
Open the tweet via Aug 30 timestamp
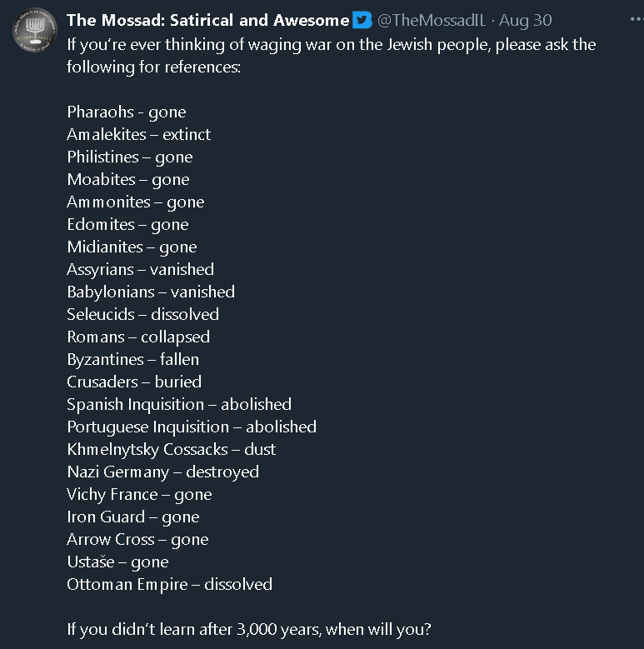[x=525, y=20]
